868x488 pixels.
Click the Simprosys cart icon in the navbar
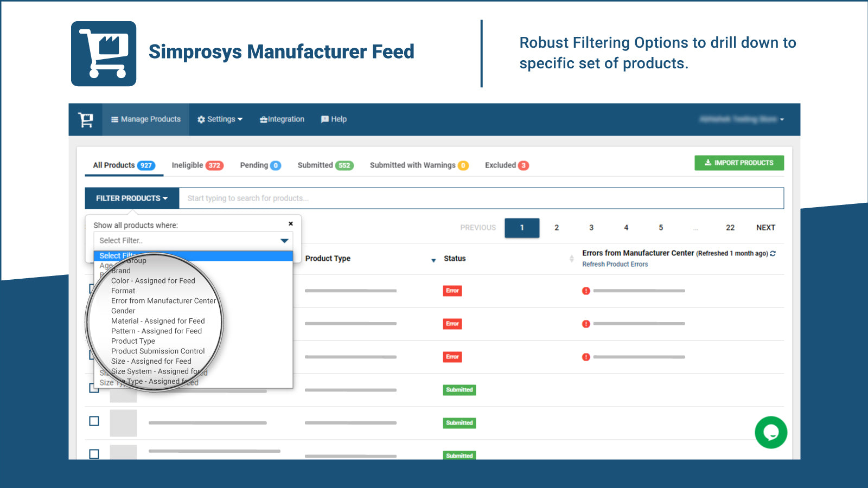86,119
